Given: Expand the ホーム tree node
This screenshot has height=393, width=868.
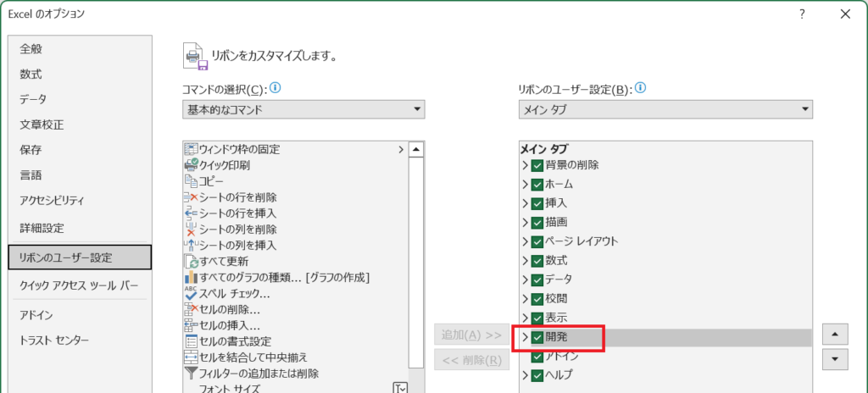Looking at the screenshot, I should pyautogui.click(x=526, y=185).
